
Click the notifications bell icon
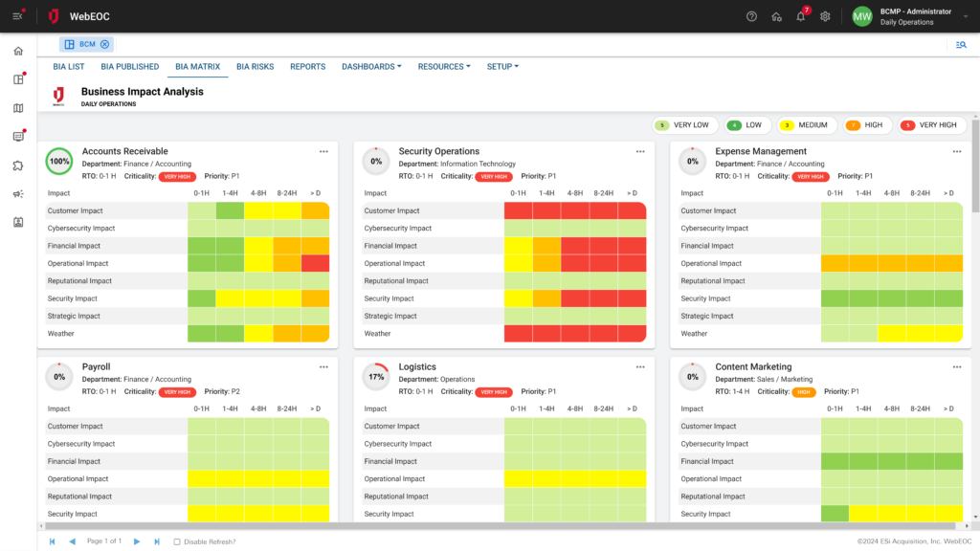(801, 16)
